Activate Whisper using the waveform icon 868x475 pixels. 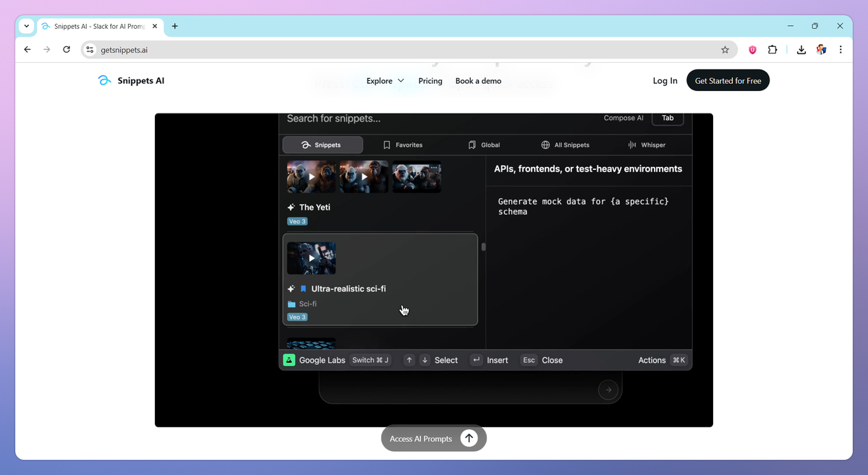tap(633, 145)
